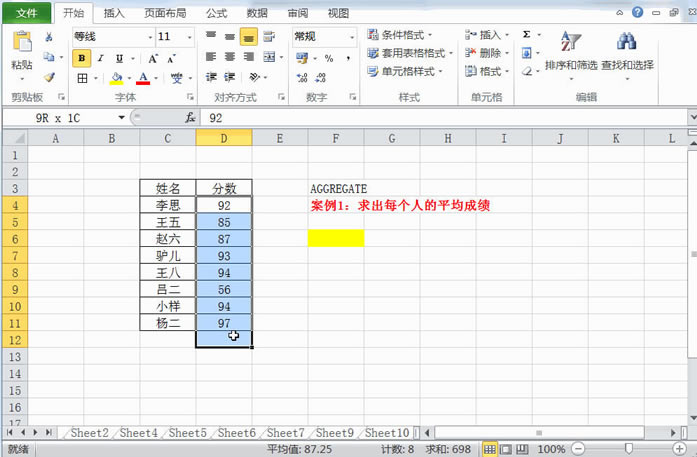Screen dimensions: 697x457
Task: Switch to 插入 Insert tab
Action: point(114,13)
